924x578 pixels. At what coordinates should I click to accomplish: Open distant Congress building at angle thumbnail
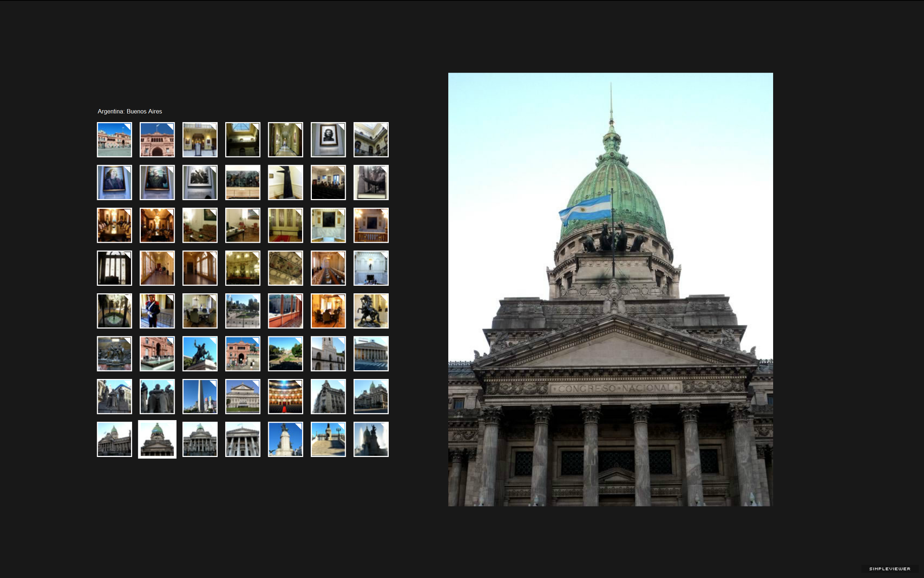click(x=371, y=396)
